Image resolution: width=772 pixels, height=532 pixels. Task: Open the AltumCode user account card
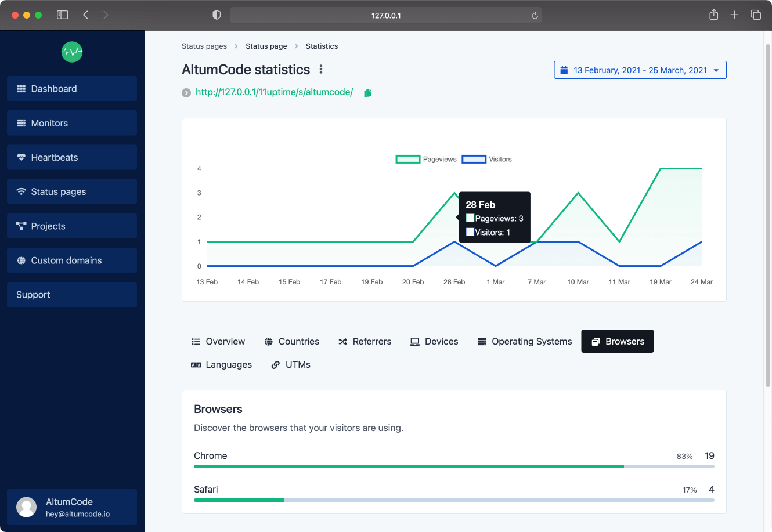point(72,507)
